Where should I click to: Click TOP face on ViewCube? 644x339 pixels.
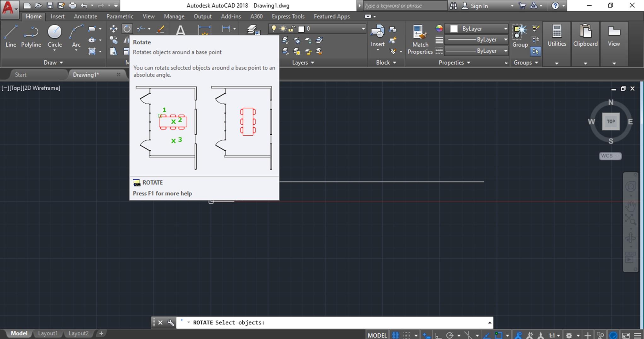611,121
